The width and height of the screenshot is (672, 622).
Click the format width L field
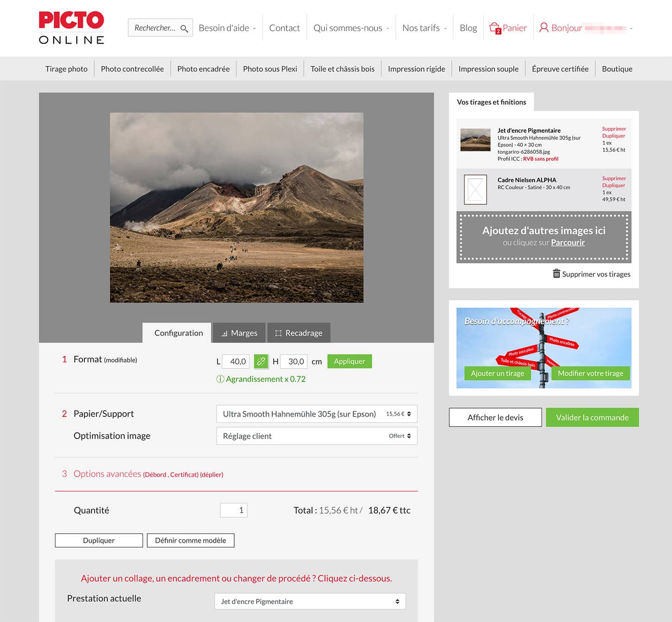tap(236, 361)
